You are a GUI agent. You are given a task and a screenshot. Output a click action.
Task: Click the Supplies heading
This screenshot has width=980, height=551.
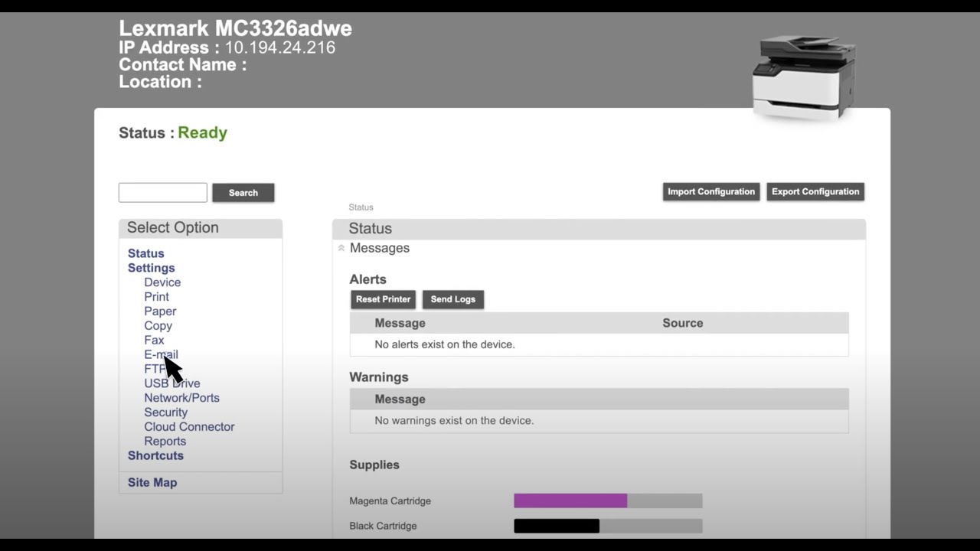pyautogui.click(x=374, y=465)
